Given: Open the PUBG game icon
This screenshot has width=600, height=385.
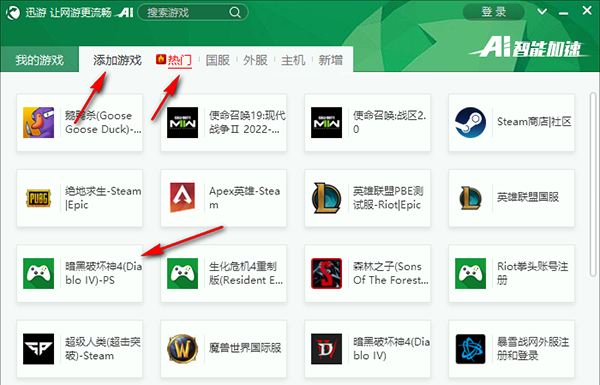Looking at the screenshot, I should [38, 198].
